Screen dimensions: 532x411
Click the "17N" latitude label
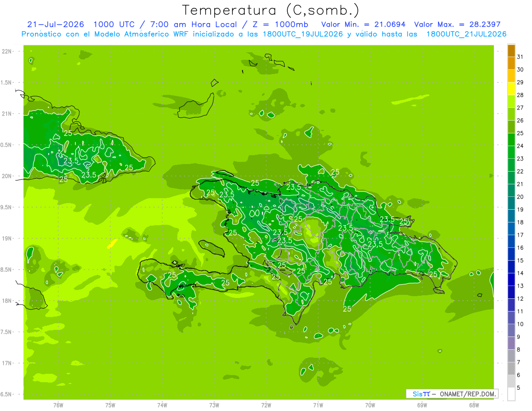tap(7, 363)
